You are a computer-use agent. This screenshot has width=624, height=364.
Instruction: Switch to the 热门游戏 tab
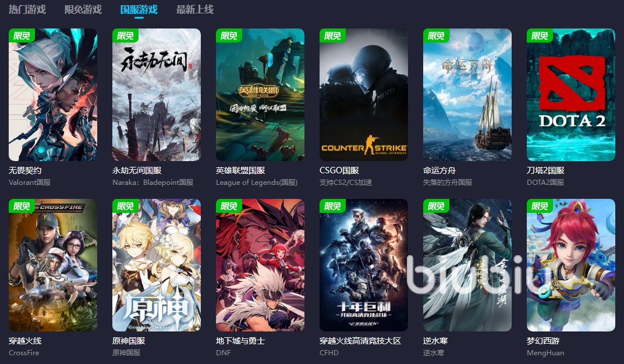[x=27, y=9]
